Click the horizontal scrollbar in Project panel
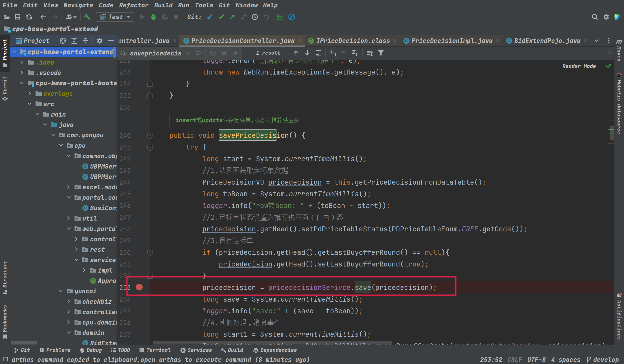This screenshot has width=624, height=364. [24, 343]
